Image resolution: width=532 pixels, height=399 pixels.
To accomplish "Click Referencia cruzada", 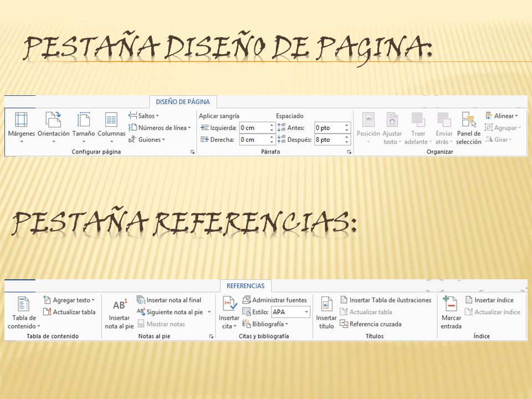I will [x=371, y=324].
